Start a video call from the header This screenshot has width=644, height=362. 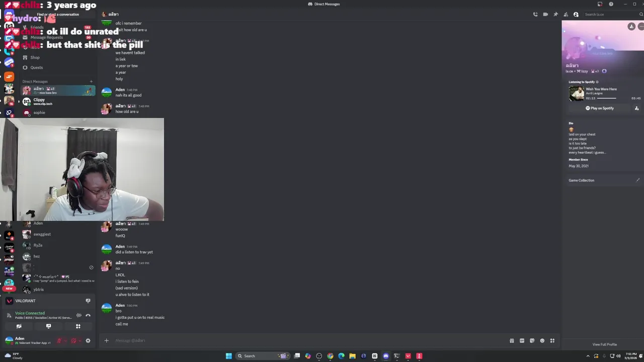[545, 15]
